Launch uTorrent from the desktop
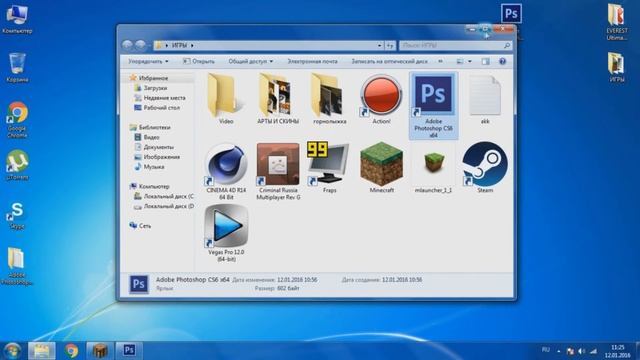The width and height of the screenshot is (640, 360). click(17, 165)
